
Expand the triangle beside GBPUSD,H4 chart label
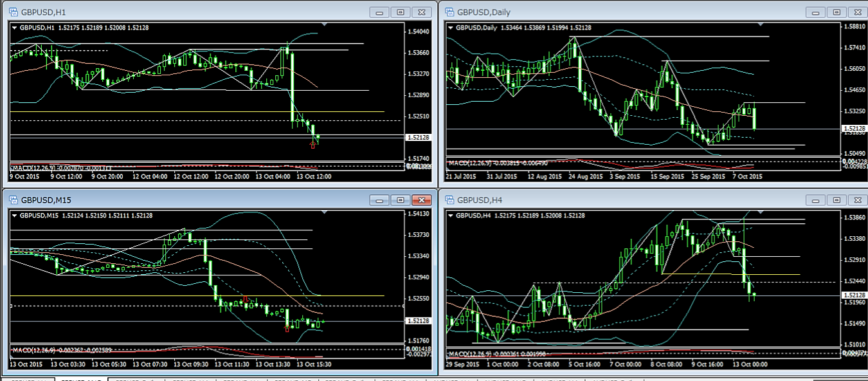[450, 216]
